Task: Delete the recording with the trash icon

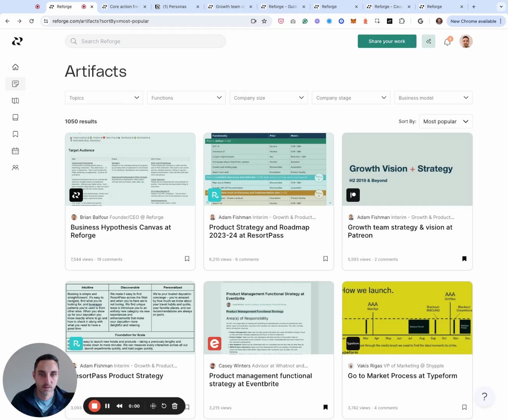Action: click(x=175, y=406)
